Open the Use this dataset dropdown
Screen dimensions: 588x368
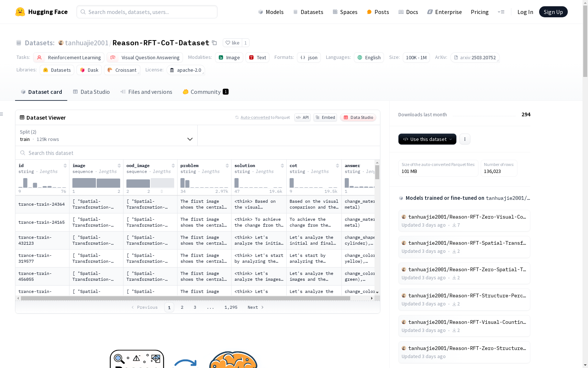(x=427, y=139)
